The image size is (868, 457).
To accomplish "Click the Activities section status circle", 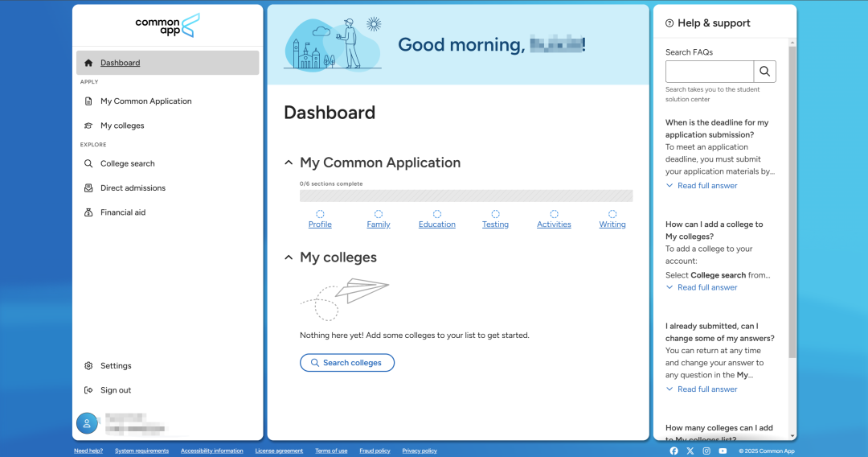I will (x=554, y=214).
